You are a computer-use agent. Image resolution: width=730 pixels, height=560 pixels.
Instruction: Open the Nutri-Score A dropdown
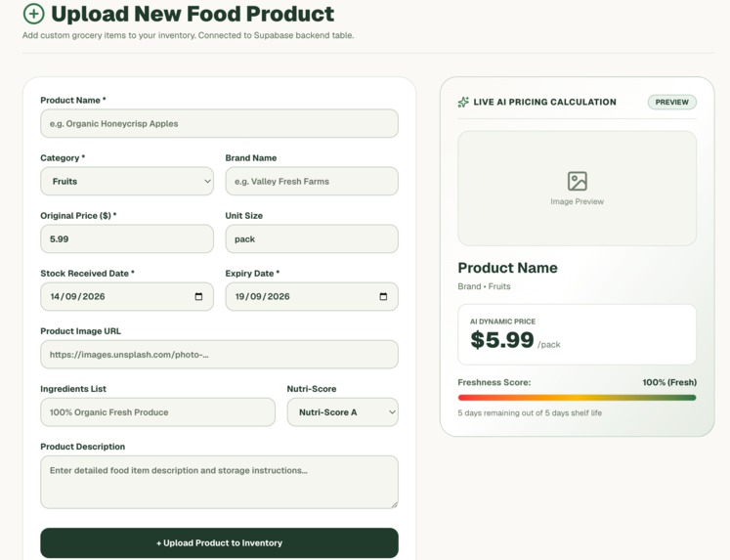(343, 412)
